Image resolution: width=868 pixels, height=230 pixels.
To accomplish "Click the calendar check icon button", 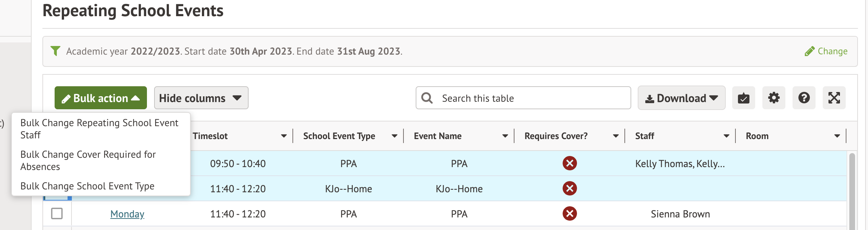I will point(743,98).
